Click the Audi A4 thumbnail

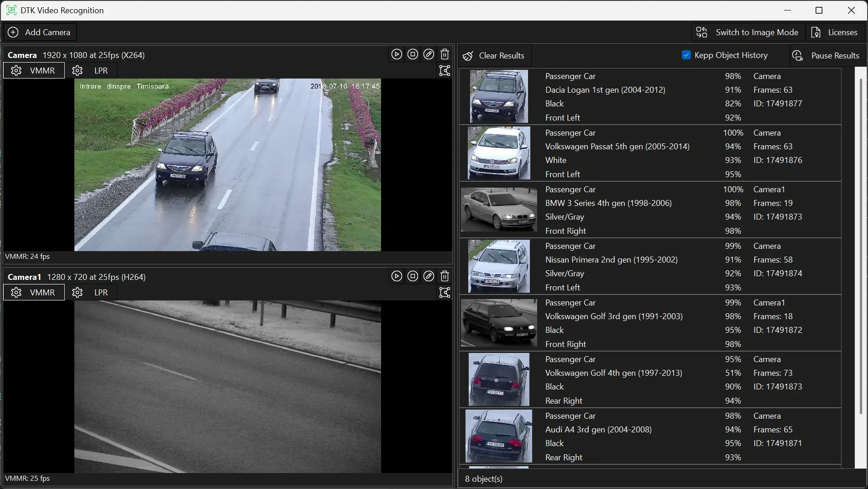coord(499,436)
